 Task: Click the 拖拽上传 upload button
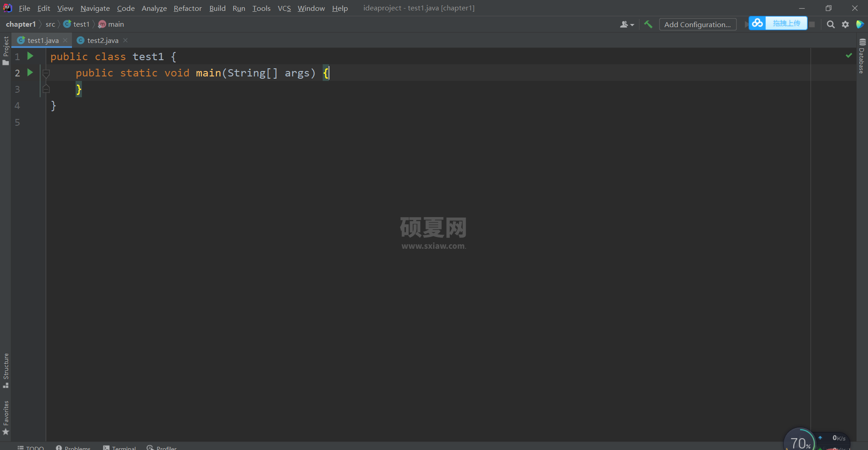786,23
